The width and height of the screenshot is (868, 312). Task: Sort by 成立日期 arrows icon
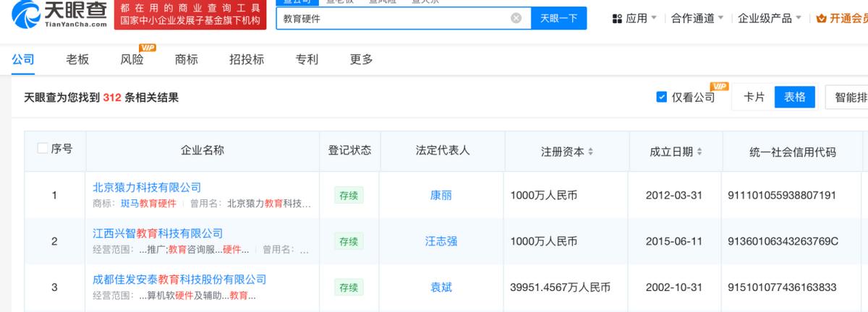[x=699, y=152]
